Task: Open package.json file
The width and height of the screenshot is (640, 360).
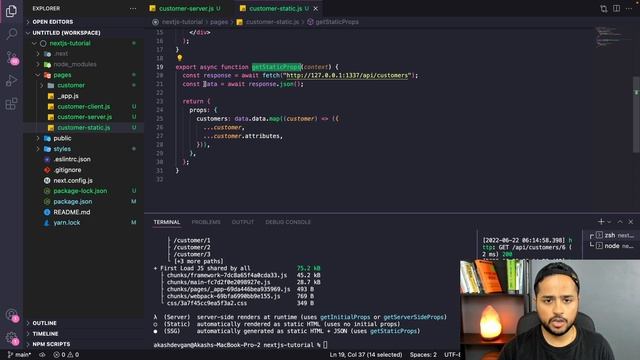Action: tap(73, 202)
